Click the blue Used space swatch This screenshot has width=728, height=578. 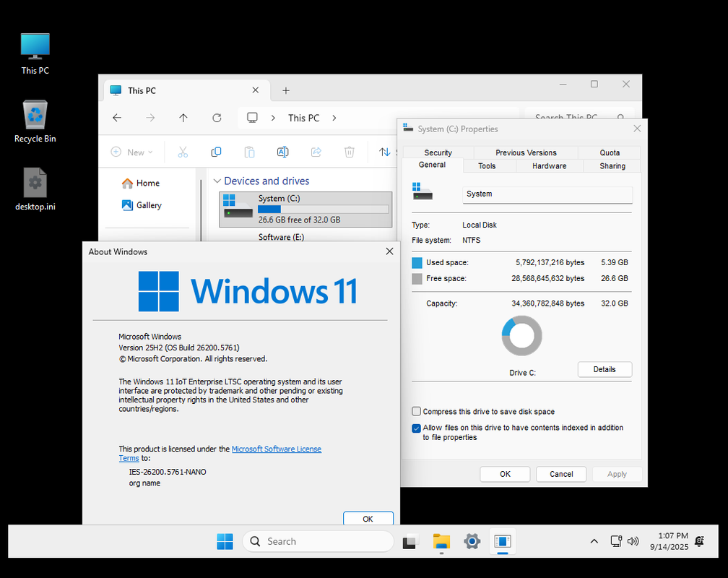[x=417, y=263]
